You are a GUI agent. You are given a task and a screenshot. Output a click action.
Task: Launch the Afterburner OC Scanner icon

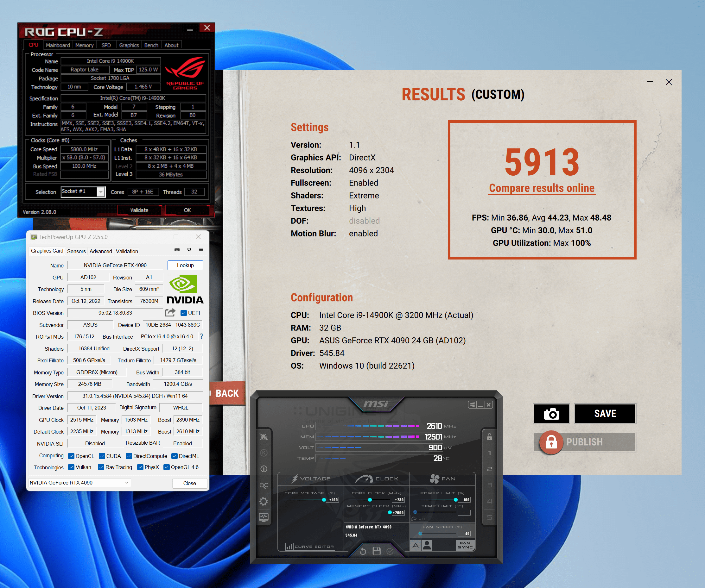264,485
